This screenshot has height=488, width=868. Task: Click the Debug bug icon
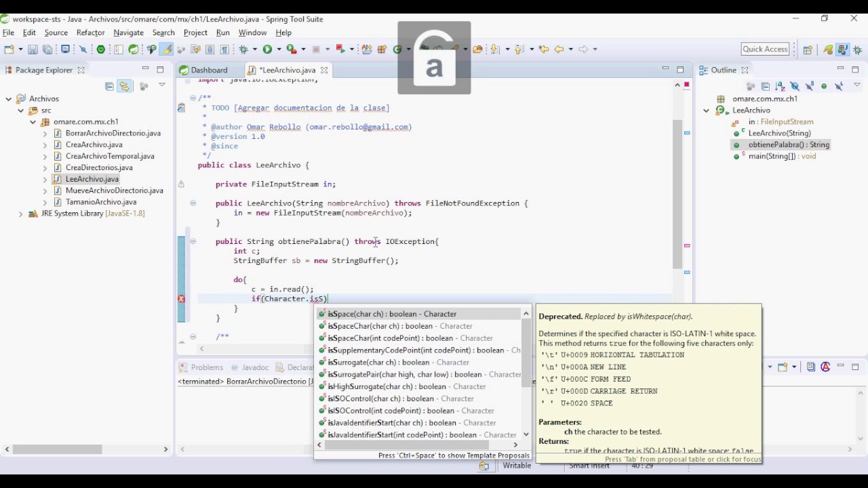pyautogui.click(x=243, y=49)
